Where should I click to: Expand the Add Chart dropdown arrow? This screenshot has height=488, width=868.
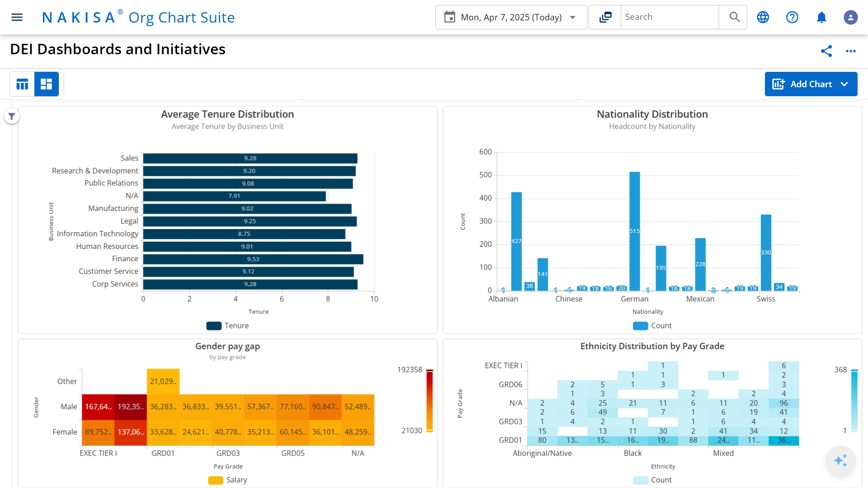844,84
